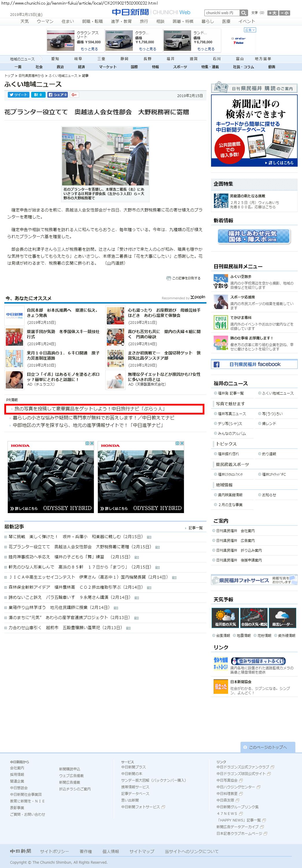302x868 pixels.
Task: Select the 社説・コラム category tab
Action: pyautogui.click(x=243, y=67)
